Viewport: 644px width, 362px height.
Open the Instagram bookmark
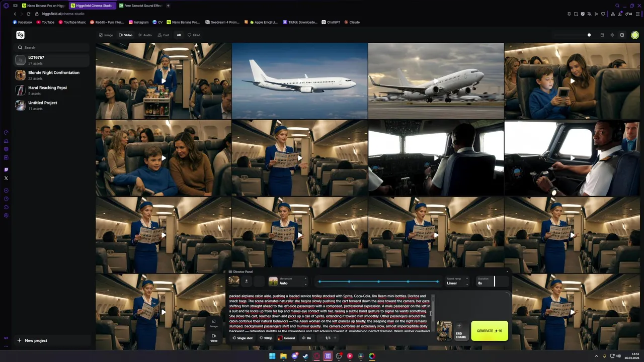[138, 22]
